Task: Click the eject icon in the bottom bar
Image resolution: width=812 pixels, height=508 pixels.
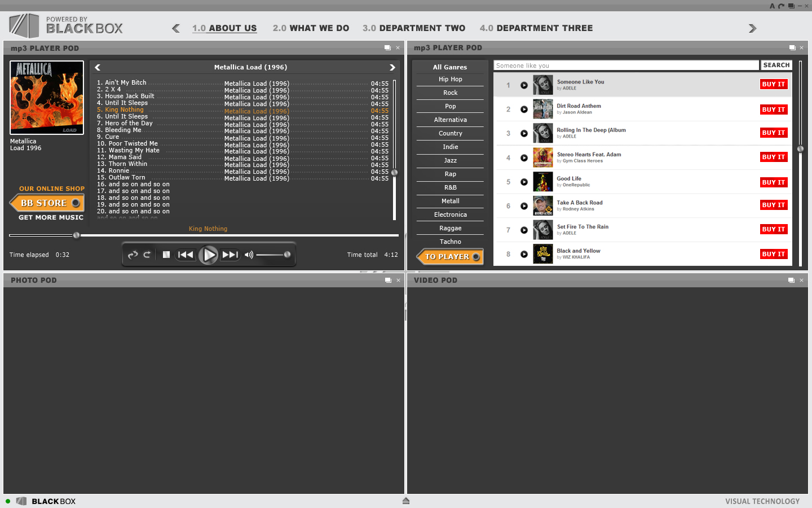Action: click(406, 501)
